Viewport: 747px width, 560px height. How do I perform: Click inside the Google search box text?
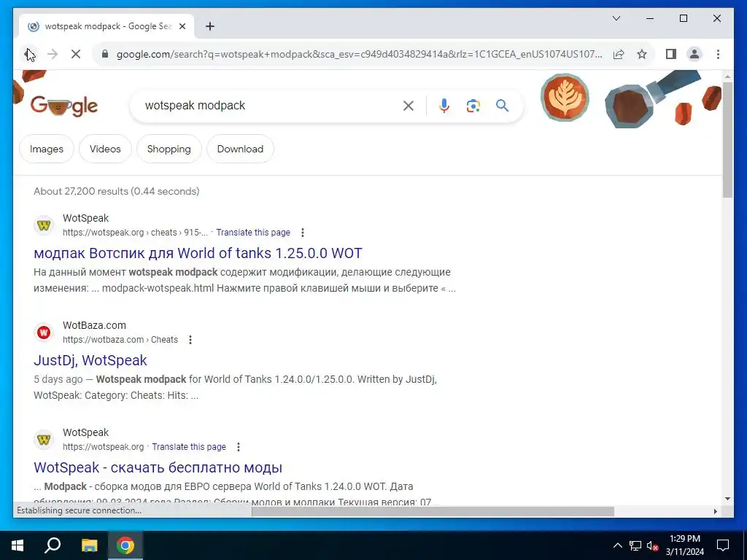pyautogui.click(x=195, y=106)
